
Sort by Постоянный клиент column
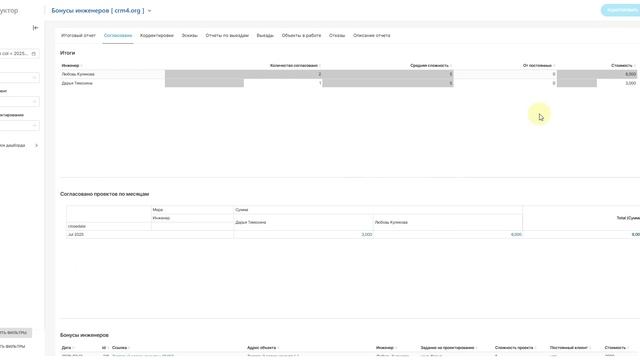[x=570, y=348]
